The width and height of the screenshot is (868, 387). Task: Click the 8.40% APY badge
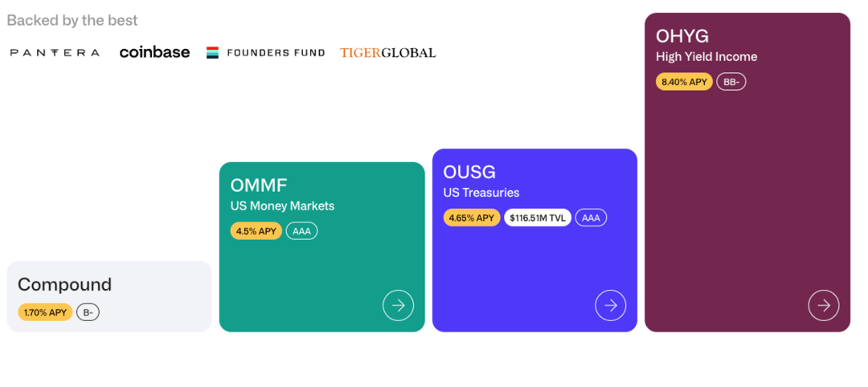pyautogui.click(x=684, y=82)
